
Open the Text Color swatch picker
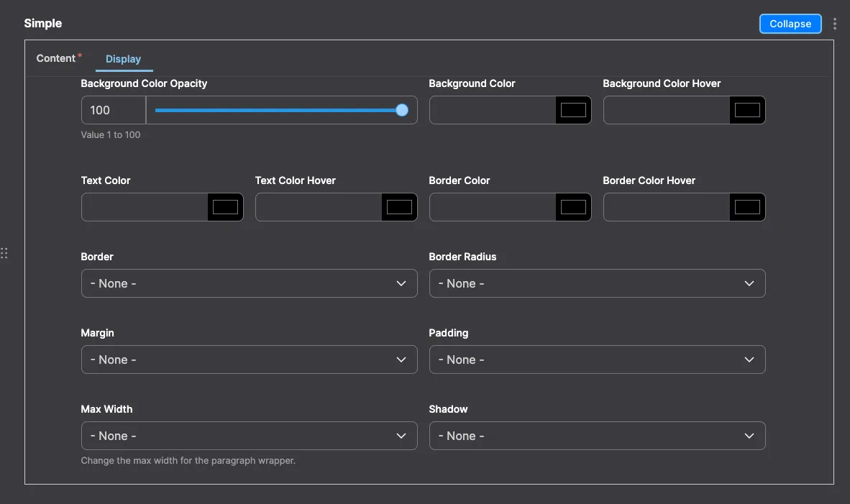[225, 207]
